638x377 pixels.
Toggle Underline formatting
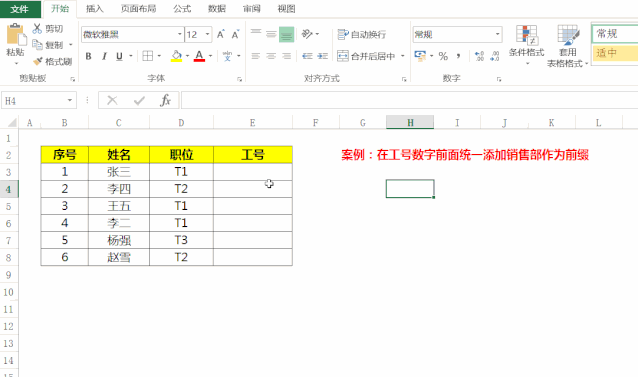[x=119, y=56]
